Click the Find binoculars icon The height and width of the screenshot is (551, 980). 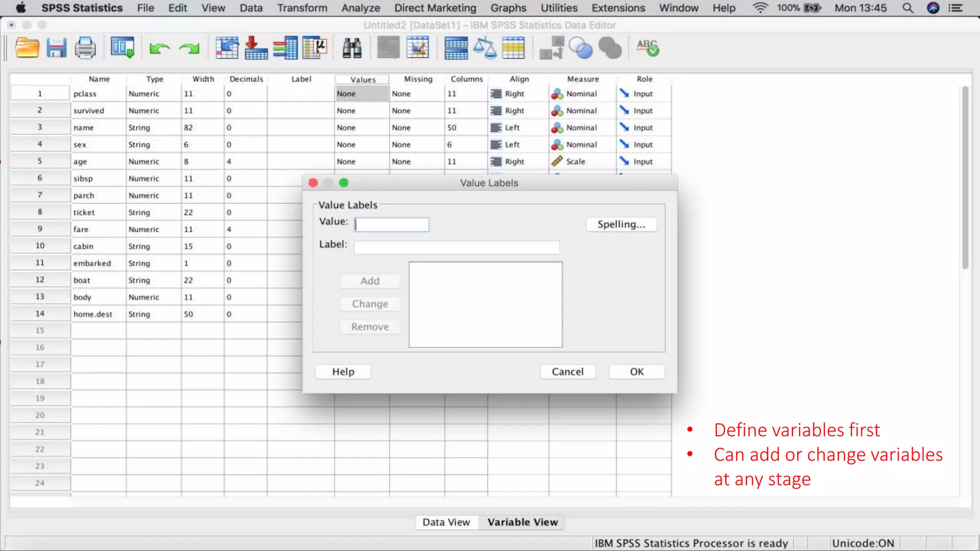pos(352,48)
